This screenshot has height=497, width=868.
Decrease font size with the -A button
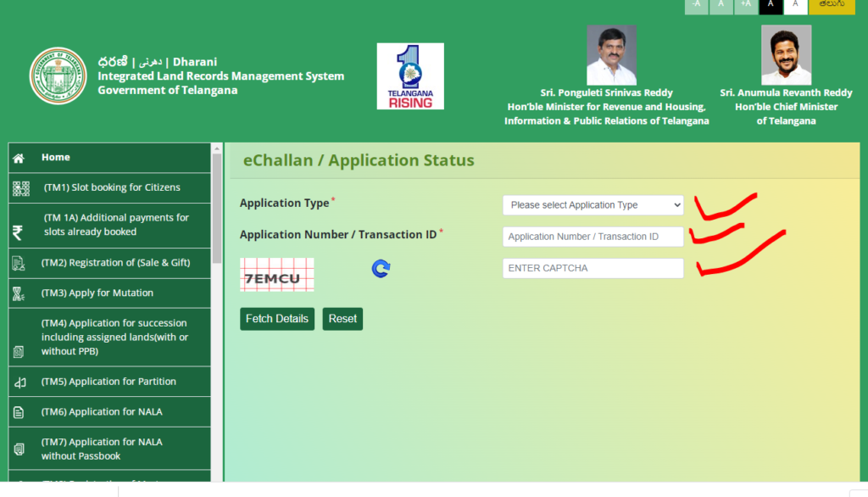(x=697, y=6)
